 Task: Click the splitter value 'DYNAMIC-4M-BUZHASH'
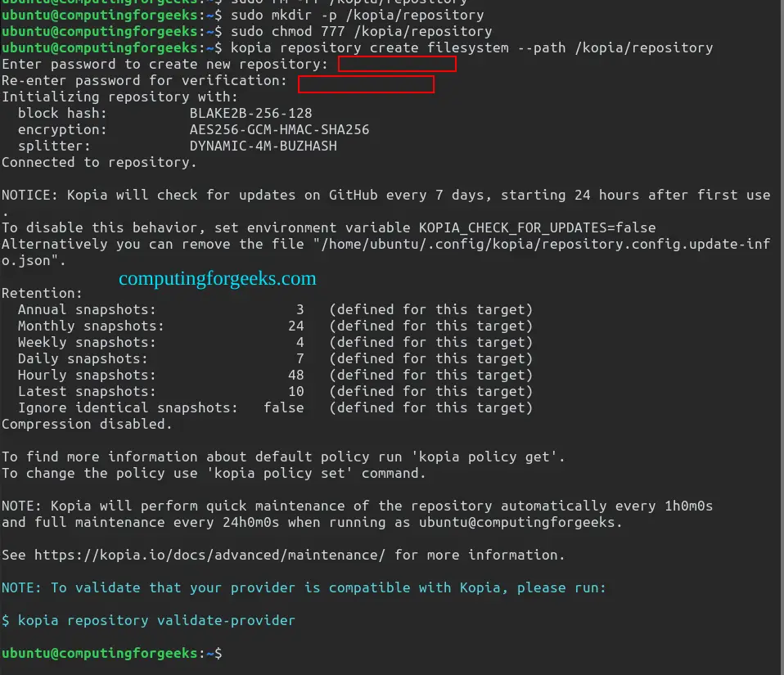tap(263, 146)
